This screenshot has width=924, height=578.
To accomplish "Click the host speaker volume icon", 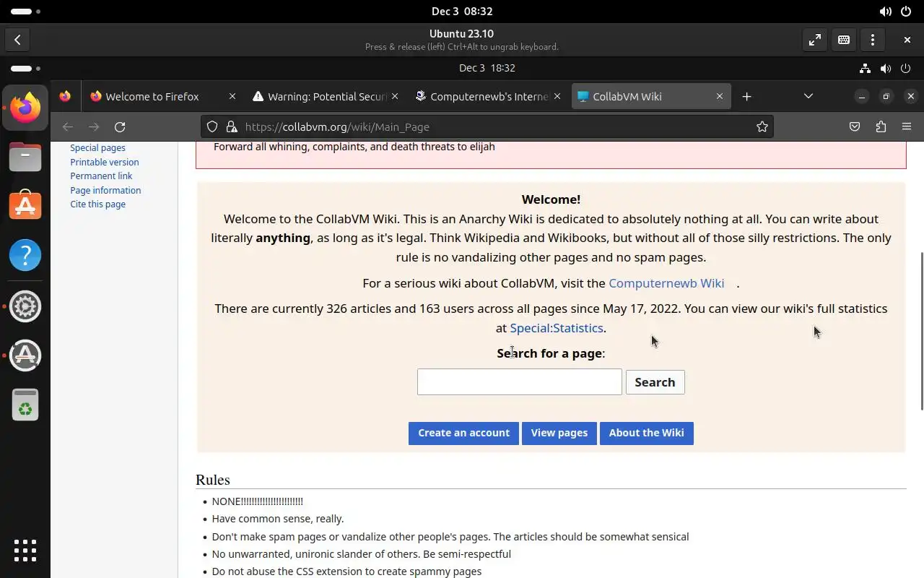I will point(885,12).
